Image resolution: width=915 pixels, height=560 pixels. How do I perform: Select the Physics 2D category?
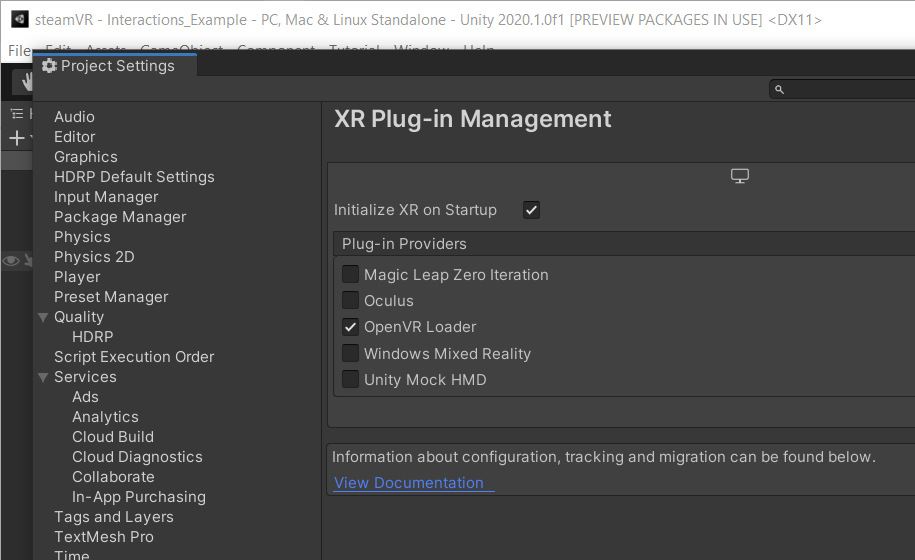pos(94,257)
